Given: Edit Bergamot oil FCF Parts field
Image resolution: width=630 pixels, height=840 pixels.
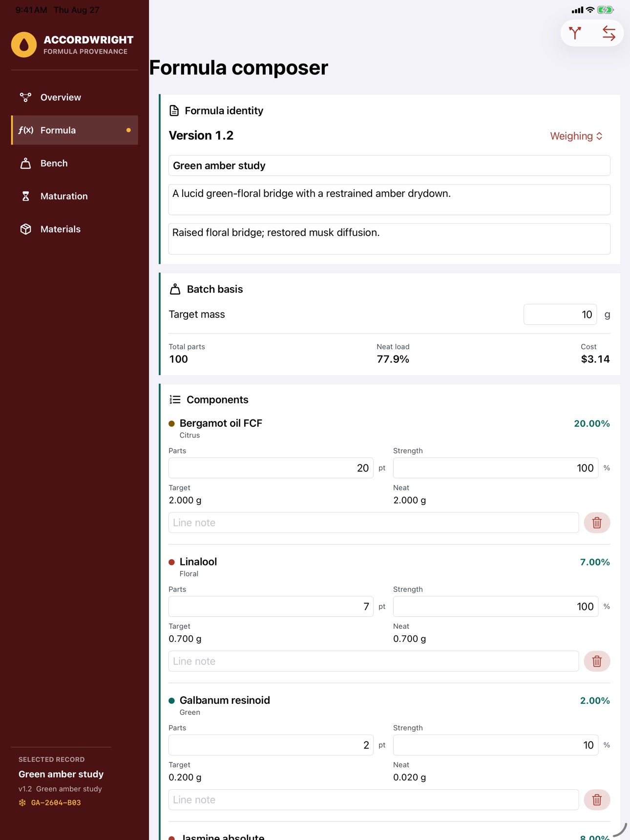Looking at the screenshot, I should (271, 468).
